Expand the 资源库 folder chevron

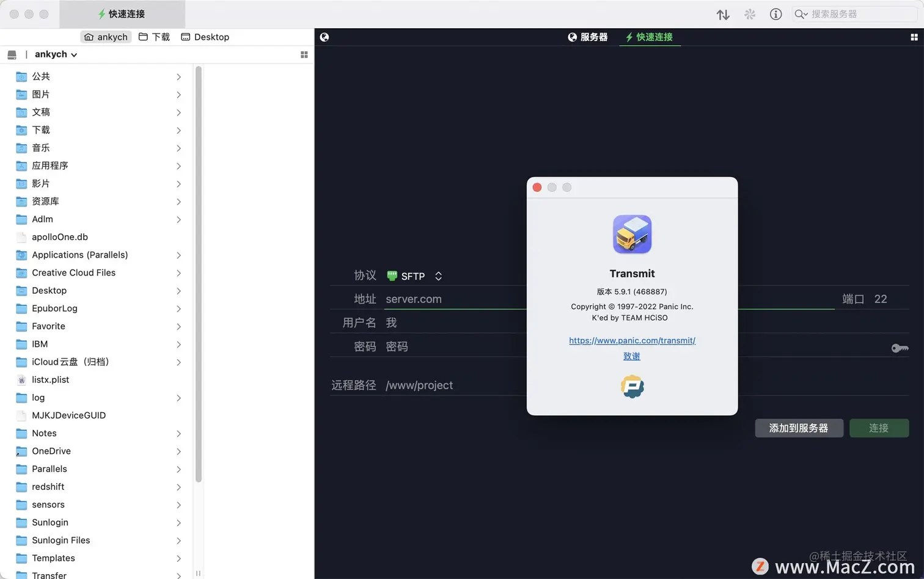pyautogui.click(x=178, y=202)
